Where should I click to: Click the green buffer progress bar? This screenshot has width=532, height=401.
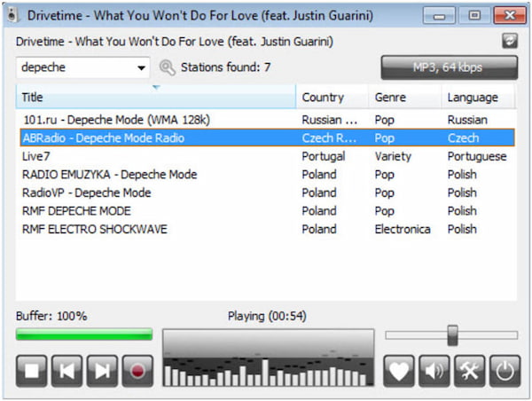[84, 334]
